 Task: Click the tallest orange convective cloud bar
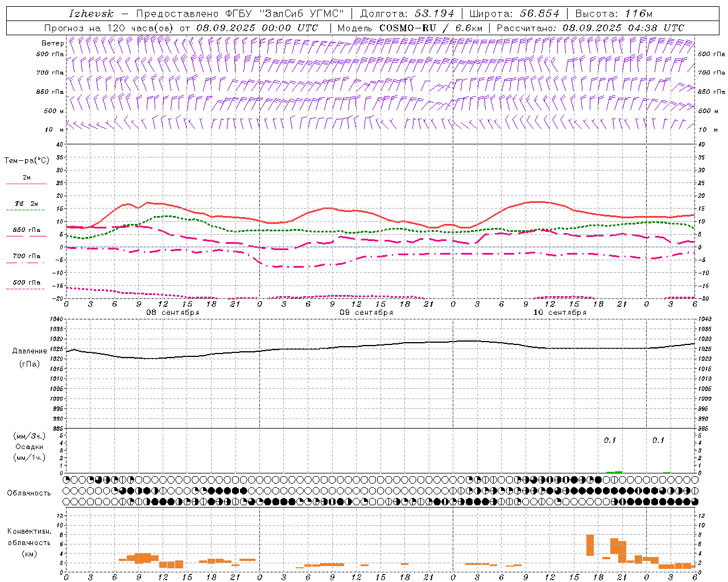click(590, 545)
